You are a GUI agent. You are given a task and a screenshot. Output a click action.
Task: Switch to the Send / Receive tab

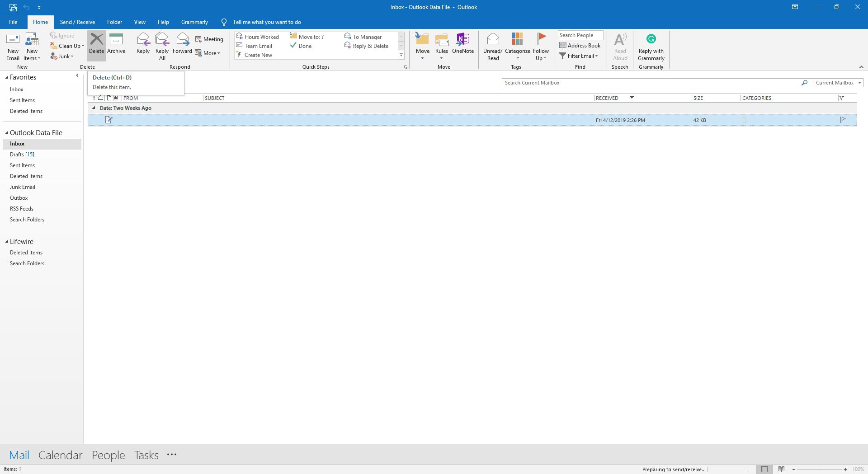[77, 22]
